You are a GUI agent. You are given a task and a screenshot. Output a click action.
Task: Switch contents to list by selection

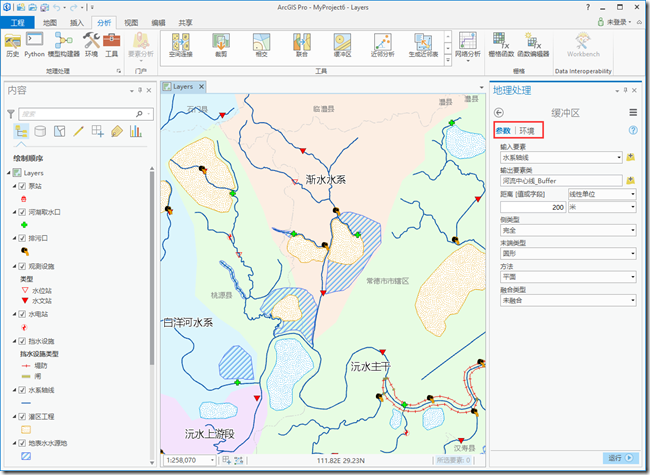coord(59,131)
